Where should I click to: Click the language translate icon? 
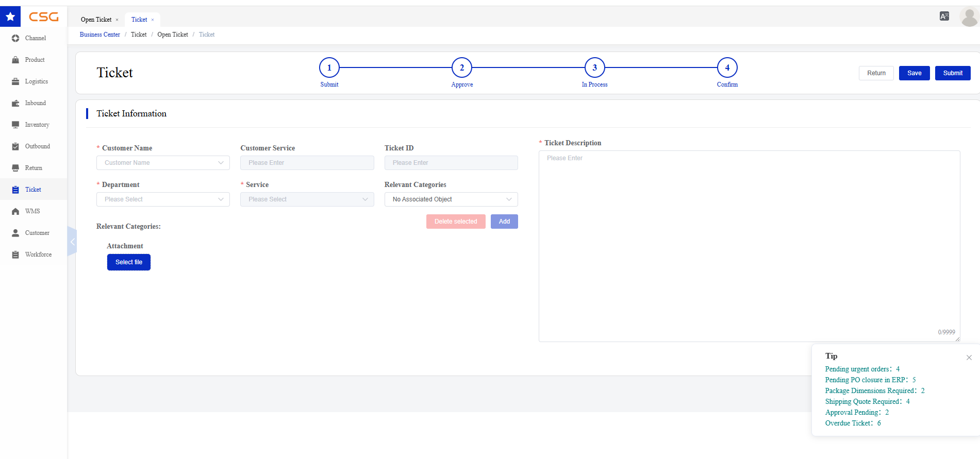click(x=944, y=16)
